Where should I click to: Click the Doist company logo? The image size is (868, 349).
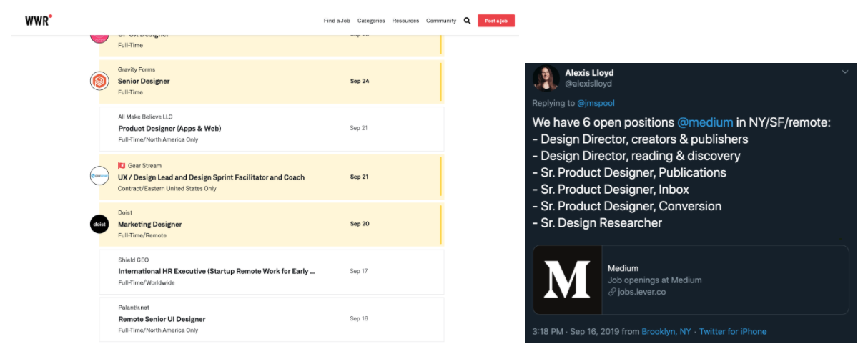tap(99, 224)
